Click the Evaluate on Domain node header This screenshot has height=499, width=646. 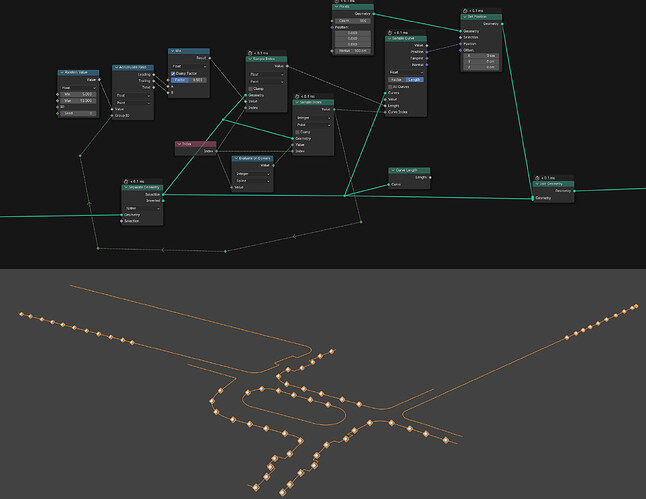(x=252, y=159)
